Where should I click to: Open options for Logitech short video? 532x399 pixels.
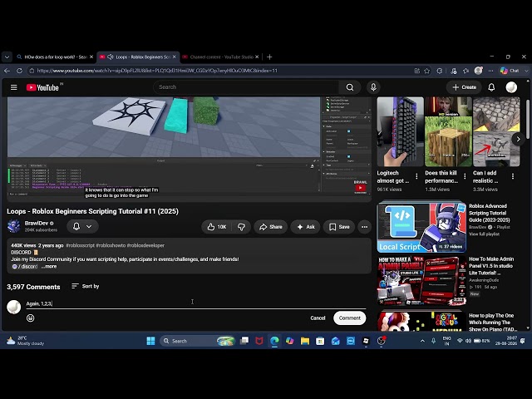pos(416,176)
